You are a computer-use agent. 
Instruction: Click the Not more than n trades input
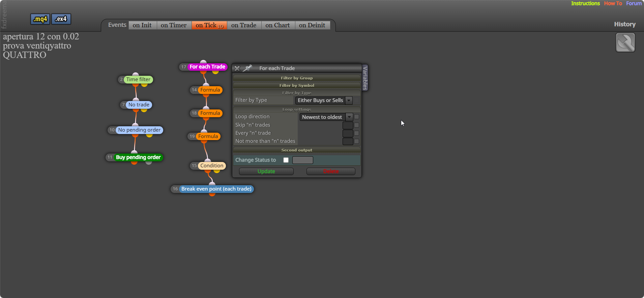(x=348, y=141)
